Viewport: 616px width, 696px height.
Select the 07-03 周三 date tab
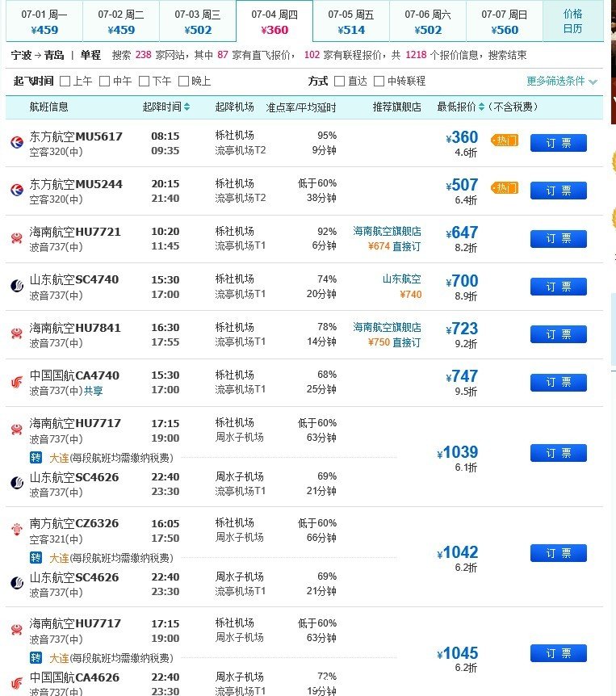198,22
